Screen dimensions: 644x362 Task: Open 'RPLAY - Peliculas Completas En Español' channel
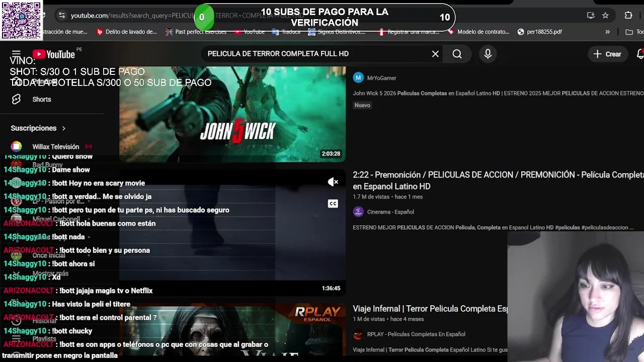(416, 334)
